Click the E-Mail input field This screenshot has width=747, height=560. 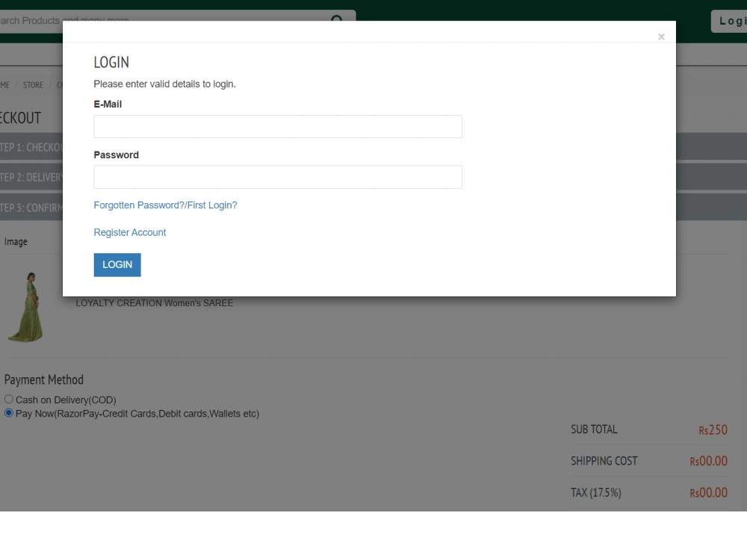[x=278, y=126]
